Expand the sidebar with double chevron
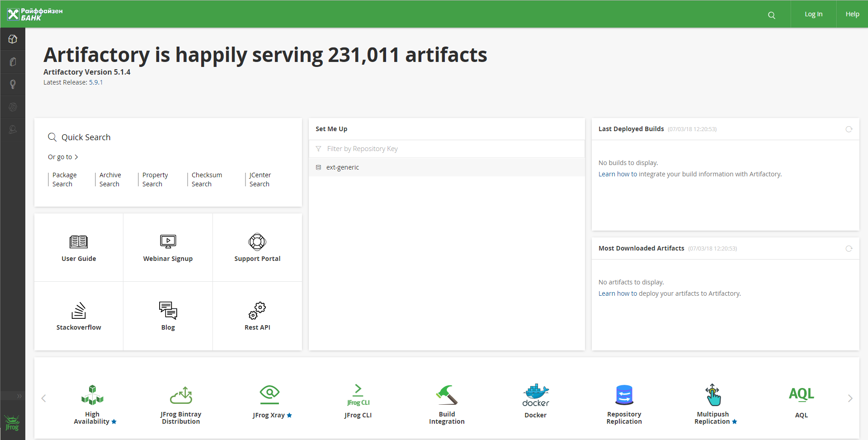 tap(19, 396)
